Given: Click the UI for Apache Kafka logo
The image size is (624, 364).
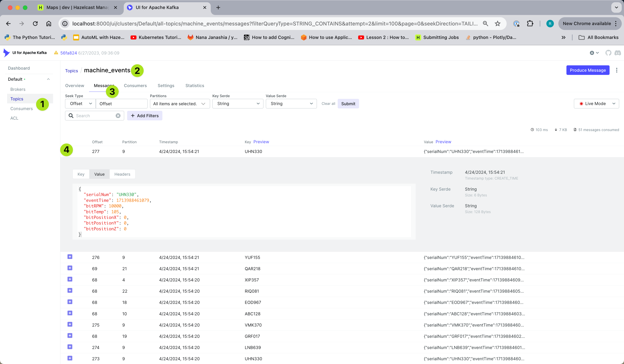Looking at the screenshot, I should point(7,53).
